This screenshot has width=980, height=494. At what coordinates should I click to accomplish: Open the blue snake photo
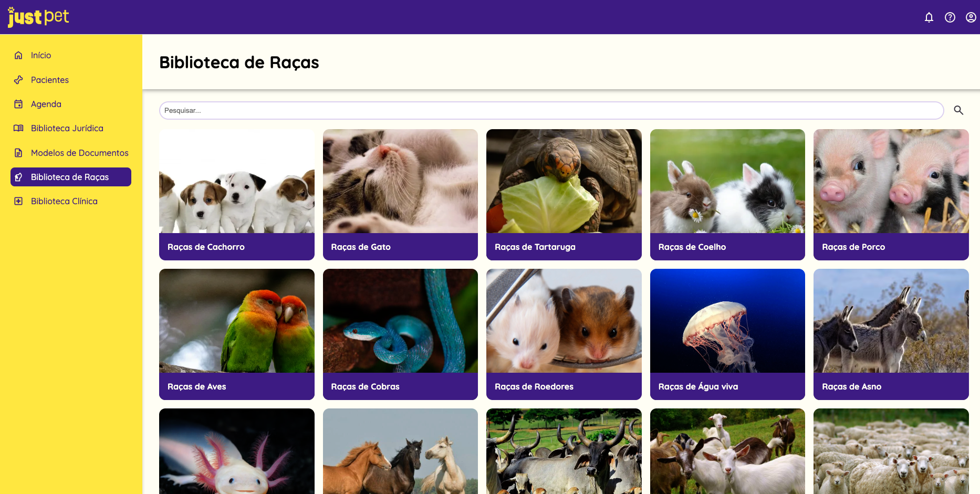coord(400,321)
